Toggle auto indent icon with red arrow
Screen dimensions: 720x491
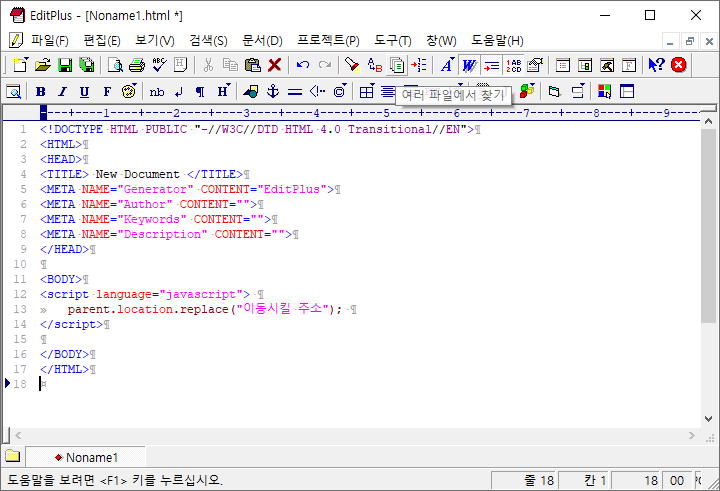pos(491,65)
